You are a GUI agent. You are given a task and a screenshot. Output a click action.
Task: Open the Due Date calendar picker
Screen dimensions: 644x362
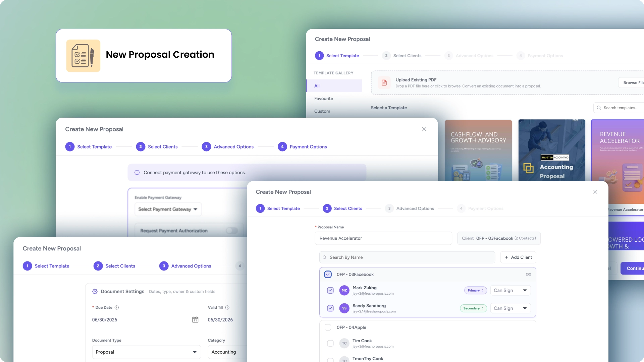[195, 320]
